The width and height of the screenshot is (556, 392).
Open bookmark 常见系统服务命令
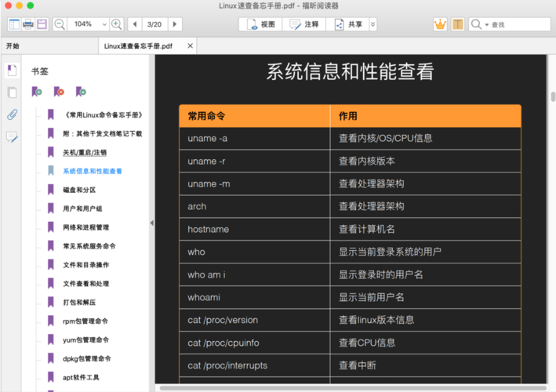click(x=89, y=246)
